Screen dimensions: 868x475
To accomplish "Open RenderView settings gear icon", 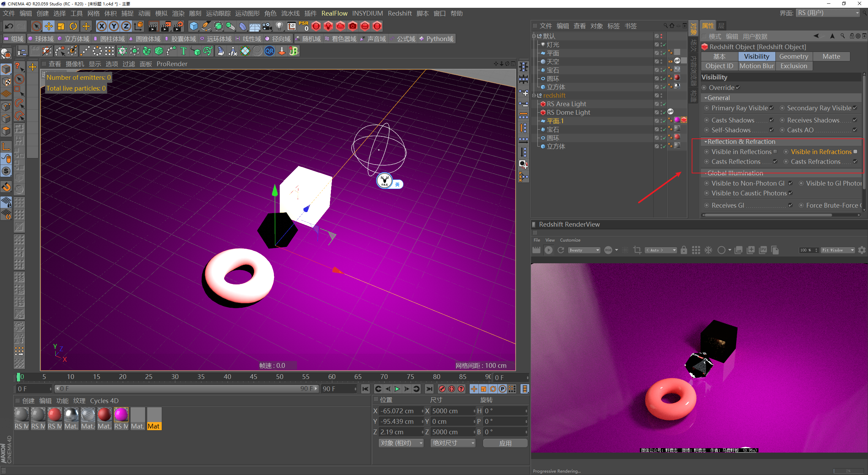I will click(x=862, y=250).
